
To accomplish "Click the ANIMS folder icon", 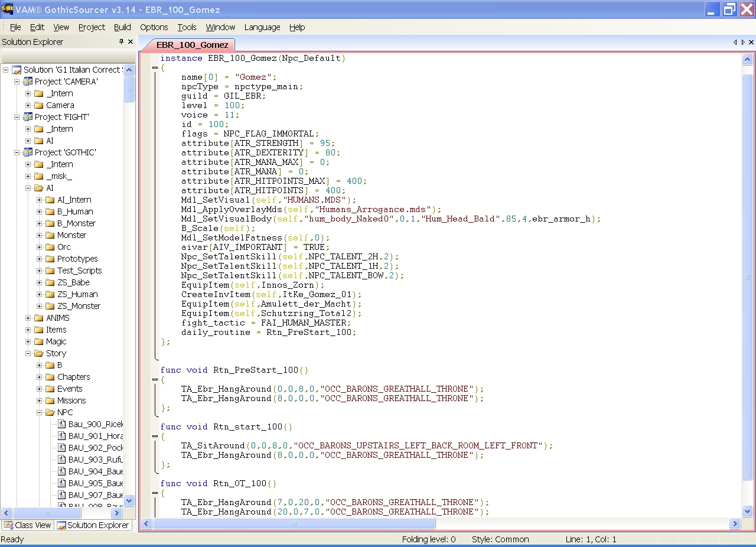I will [39, 318].
